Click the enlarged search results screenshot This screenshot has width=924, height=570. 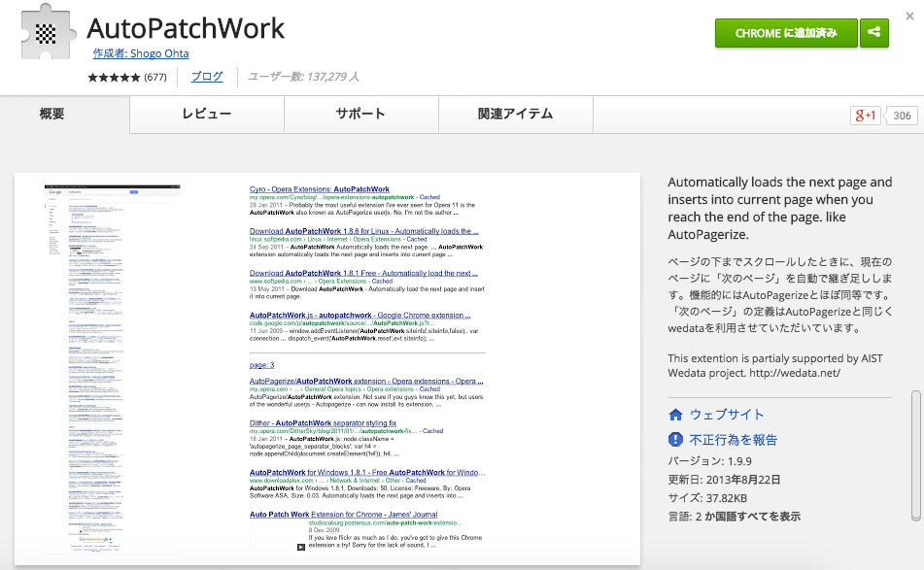[366, 368]
